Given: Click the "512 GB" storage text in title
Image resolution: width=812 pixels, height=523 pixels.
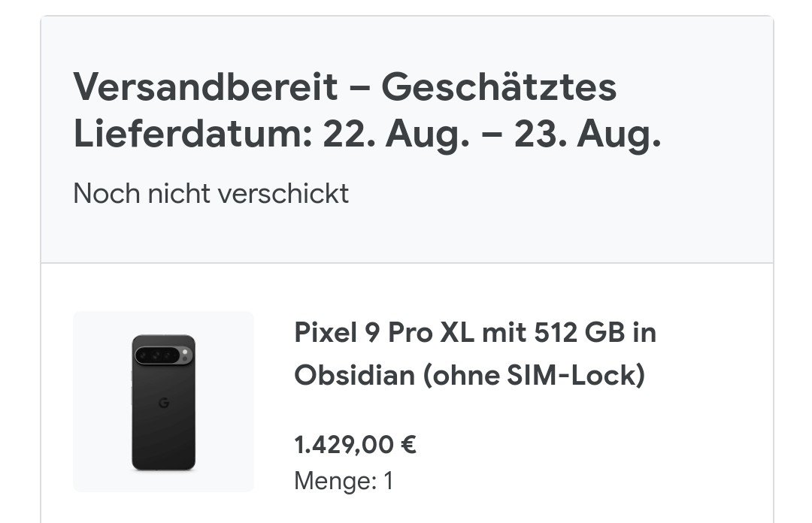Looking at the screenshot, I should click(x=579, y=332).
